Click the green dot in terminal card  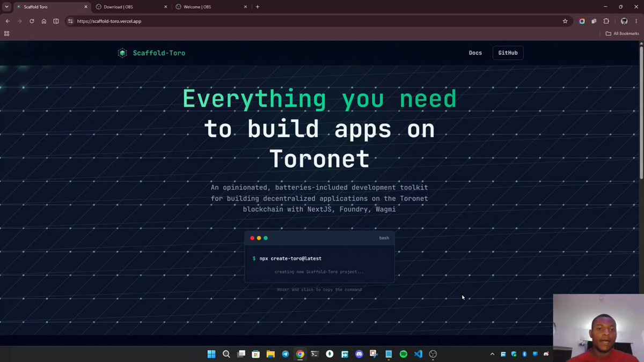coord(266,238)
